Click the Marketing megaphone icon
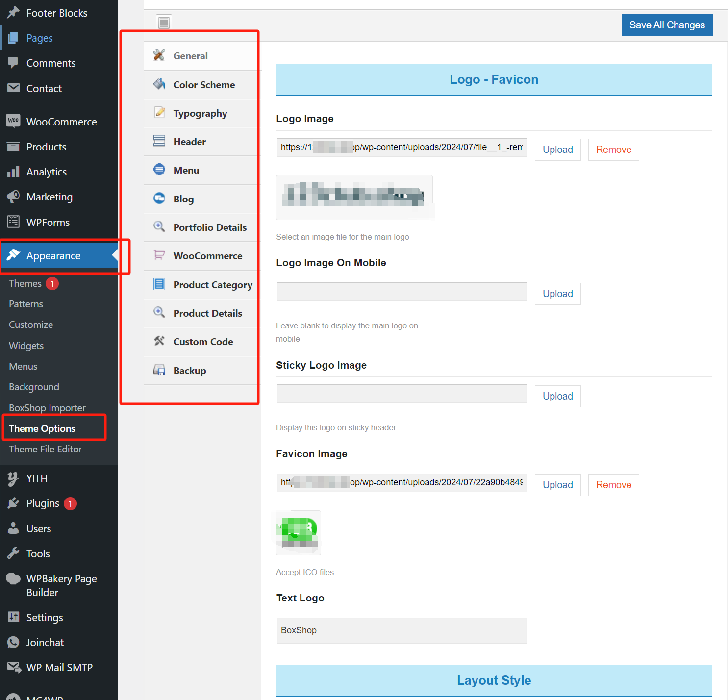 click(13, 197)
